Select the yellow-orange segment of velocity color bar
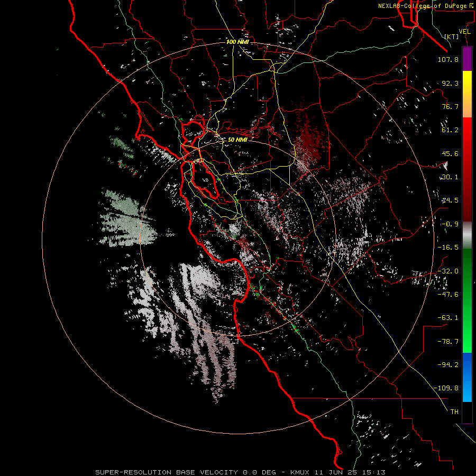 pyautogui.click(x=467, y=94)
